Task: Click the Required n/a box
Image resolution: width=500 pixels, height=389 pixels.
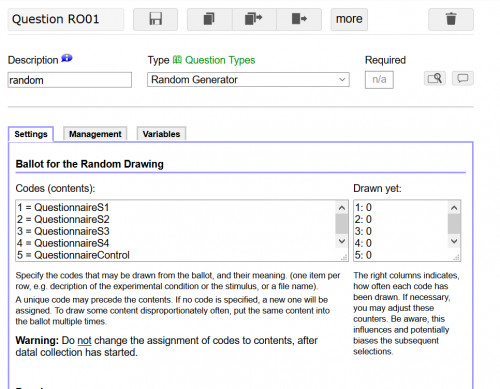Action: pos(379,80)
